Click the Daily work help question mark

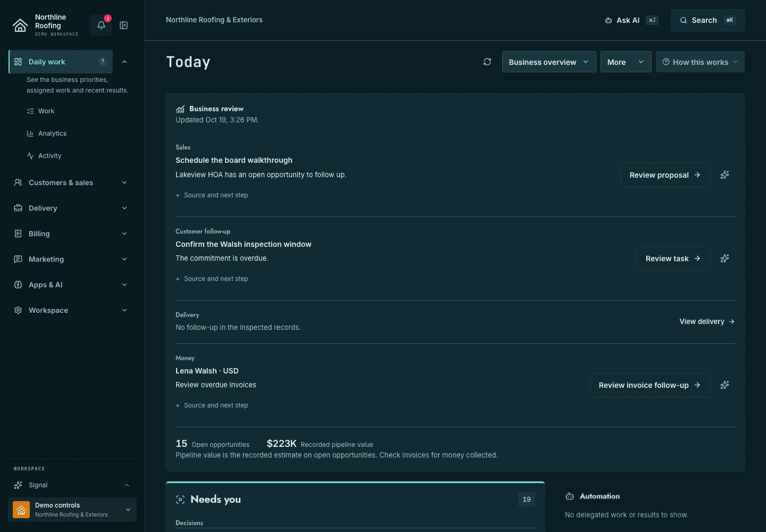point(103,61)
